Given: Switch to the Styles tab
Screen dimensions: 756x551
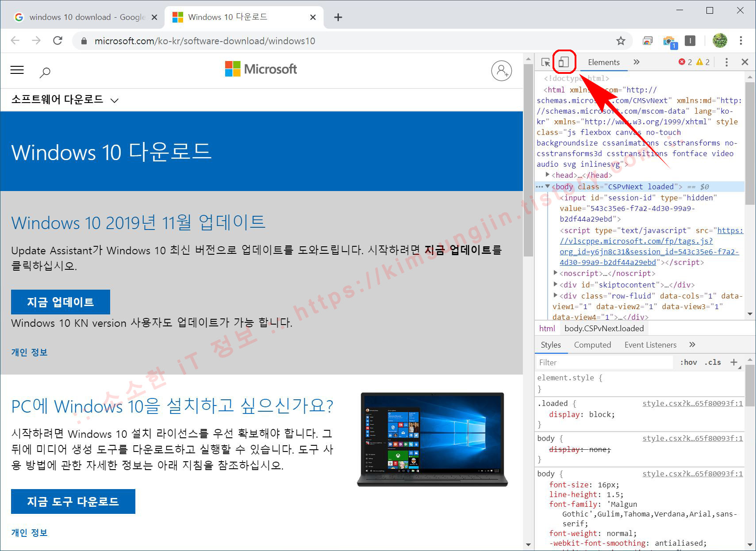Looking at the screenshot, I should [551, 345].
